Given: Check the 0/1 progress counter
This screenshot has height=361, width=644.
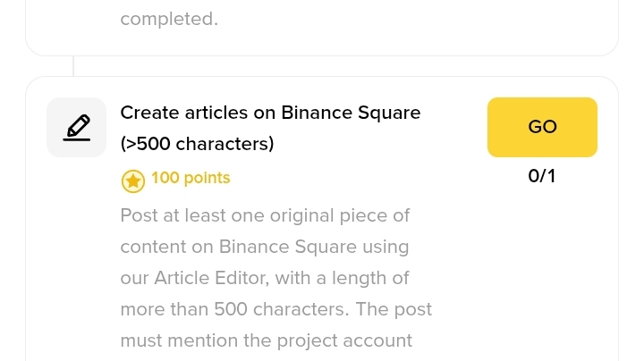Looking at the screenshot, I should pyautogui.click(x=541, y=176).
